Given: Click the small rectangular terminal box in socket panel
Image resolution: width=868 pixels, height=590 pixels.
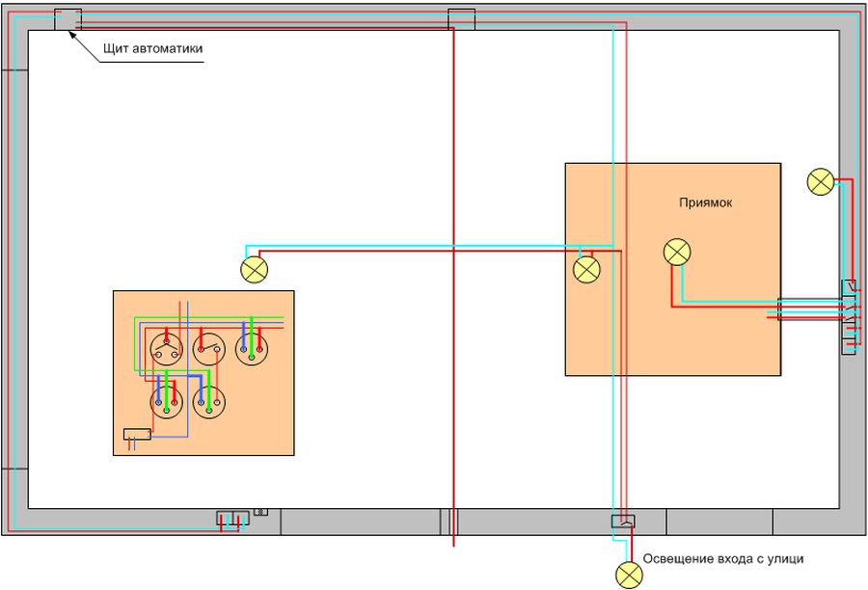Looking at the screenshot, I should click(x=137, y=434).
